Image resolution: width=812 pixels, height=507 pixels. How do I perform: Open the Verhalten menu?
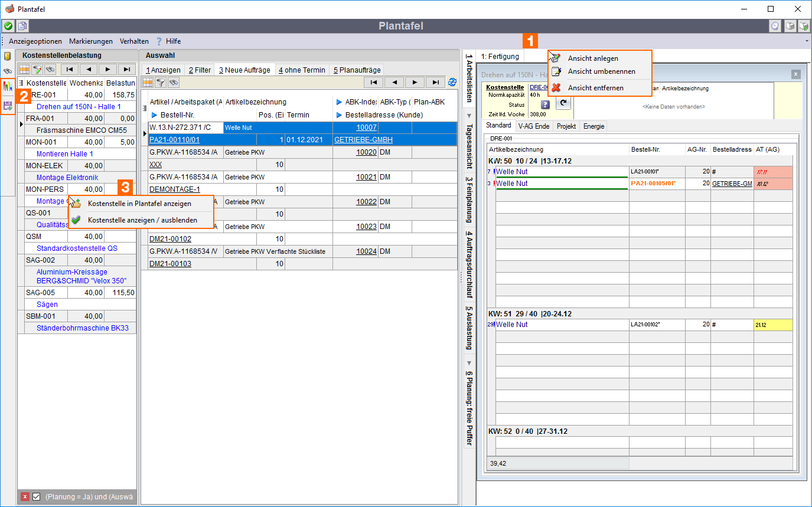coord(134,41)
